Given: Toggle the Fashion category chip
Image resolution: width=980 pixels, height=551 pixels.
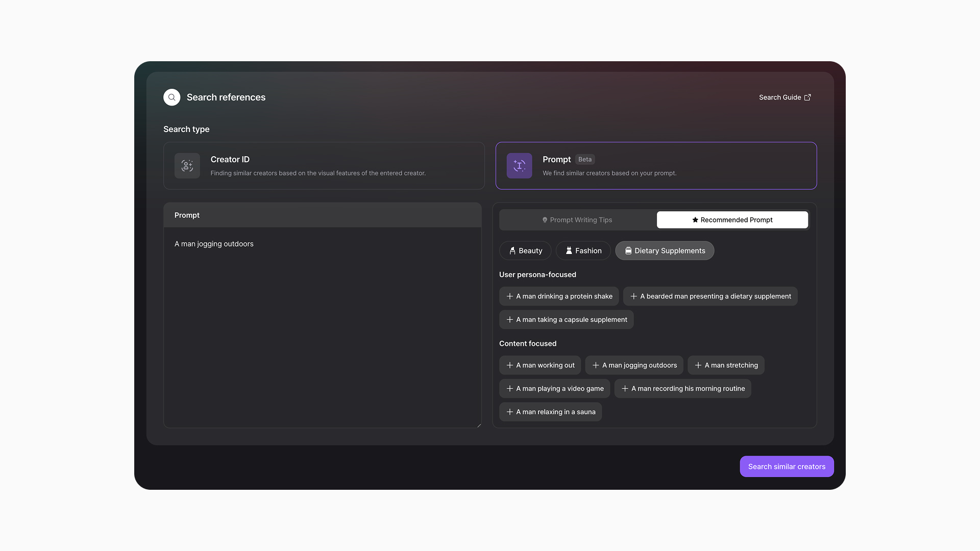Looking at the screenshot, I should [583, 251].
